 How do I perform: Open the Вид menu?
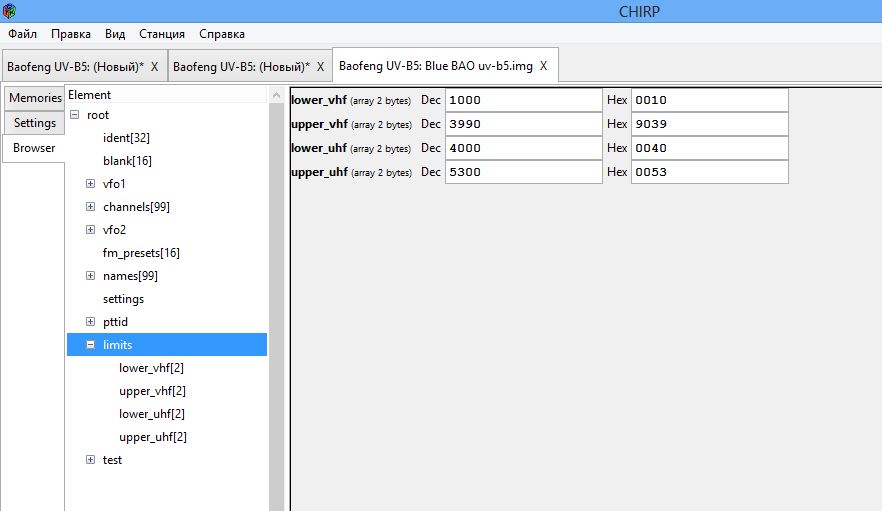pos(115,34)
